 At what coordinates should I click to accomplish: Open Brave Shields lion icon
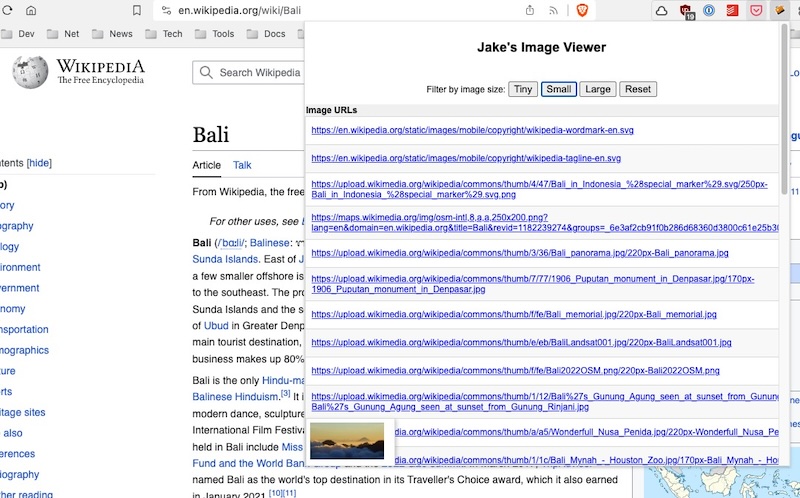point(582,10)
